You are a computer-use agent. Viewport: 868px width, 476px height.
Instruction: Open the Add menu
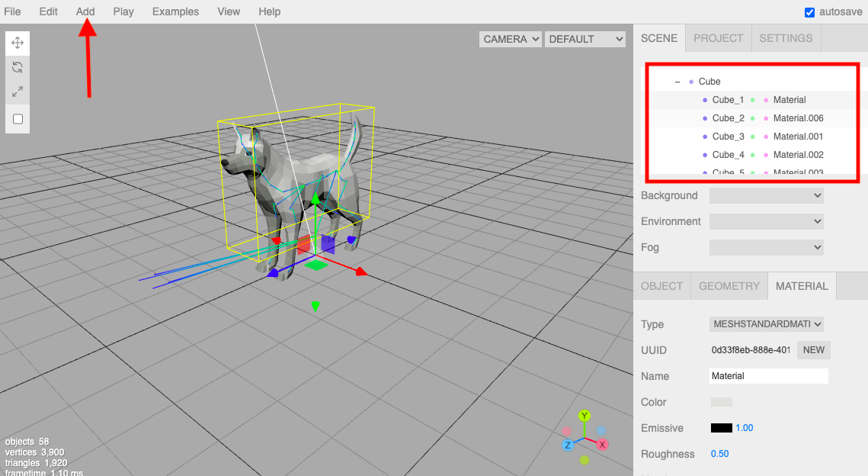point(85,11)
